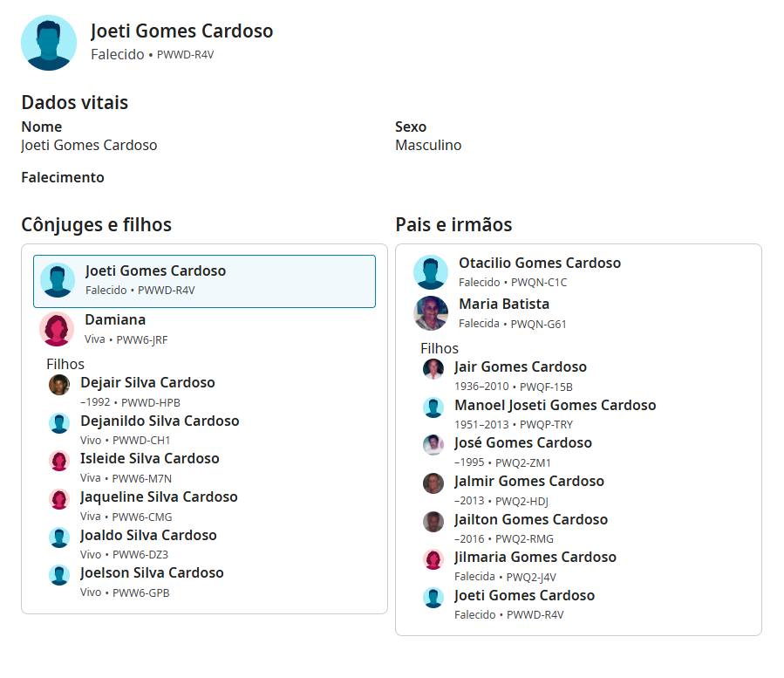The image size is (784, 678).
Task: Click Joeti Gomes Cardoso in the siblings list
Action: point(524,595)
